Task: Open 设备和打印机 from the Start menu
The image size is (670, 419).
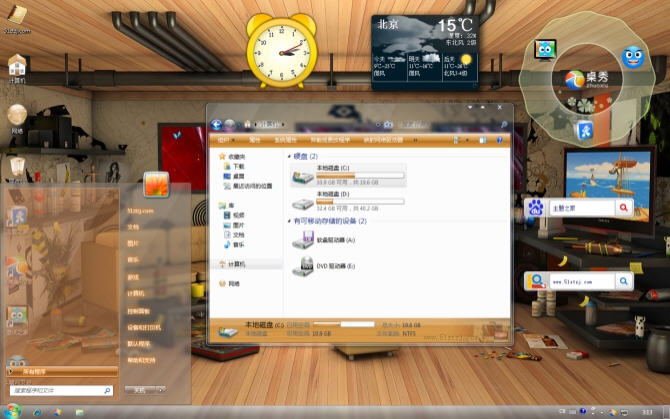Action: tap(144, 328)
